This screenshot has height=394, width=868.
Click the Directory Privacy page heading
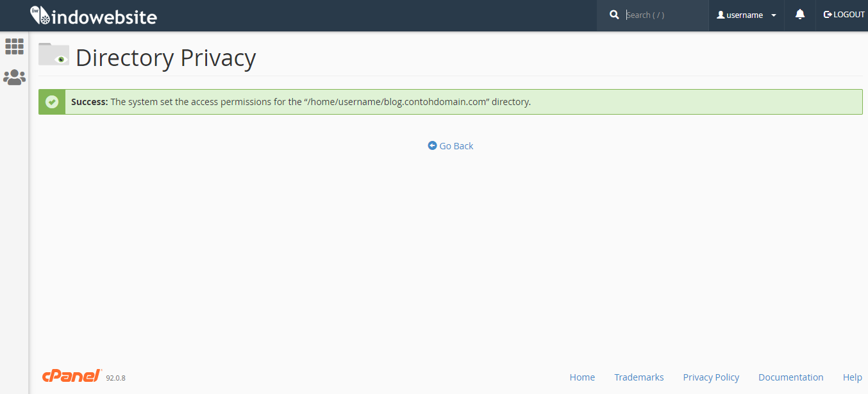tap(165, 58)
